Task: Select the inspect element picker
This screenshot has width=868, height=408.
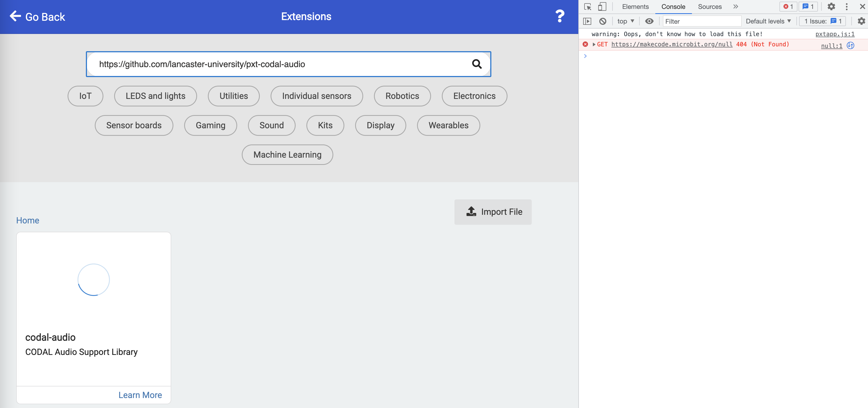Action: pos(588,7)
